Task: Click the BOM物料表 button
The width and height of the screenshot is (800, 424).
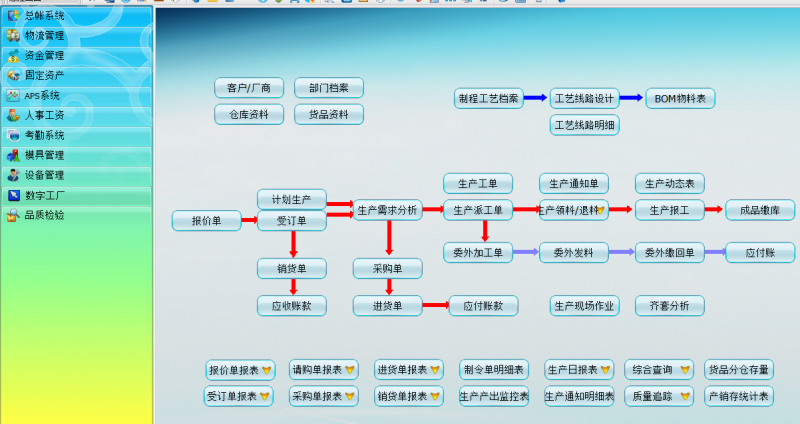Action: [x=680, y=98]
